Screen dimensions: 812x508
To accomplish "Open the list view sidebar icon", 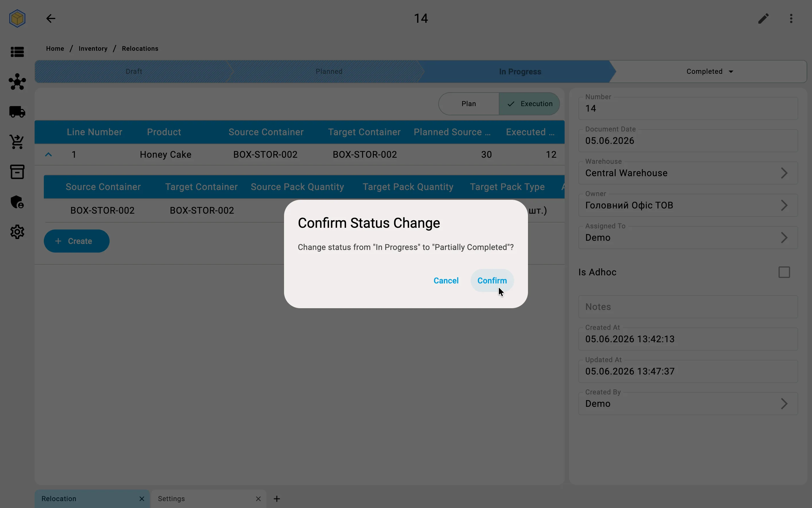I will [17, 52].
